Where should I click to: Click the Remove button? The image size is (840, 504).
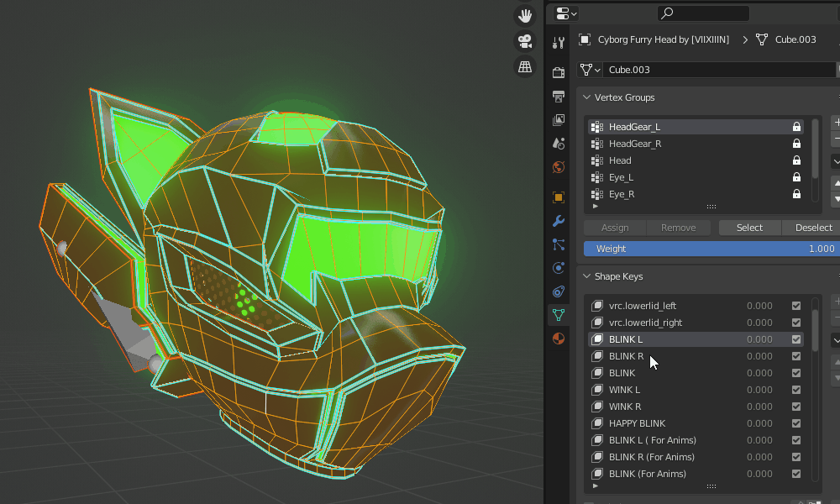pyautogui.click(x=678, y=228)
